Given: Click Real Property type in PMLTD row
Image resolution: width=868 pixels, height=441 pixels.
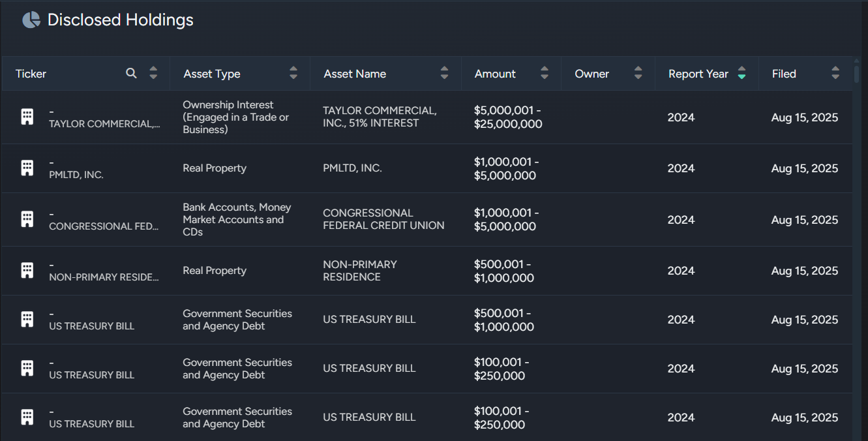Looking at the screenshot, I should (215, 168).
